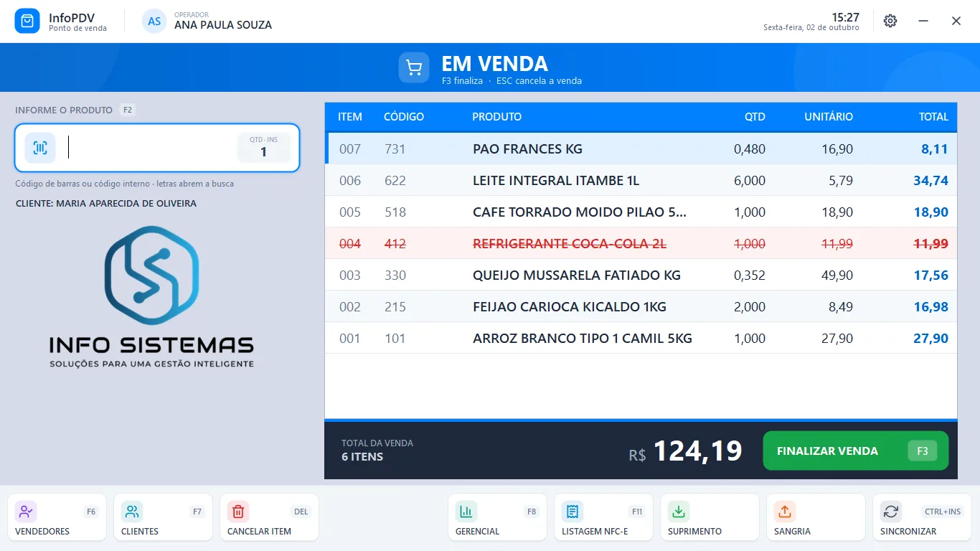Click the QTD column header

point(755,117)
